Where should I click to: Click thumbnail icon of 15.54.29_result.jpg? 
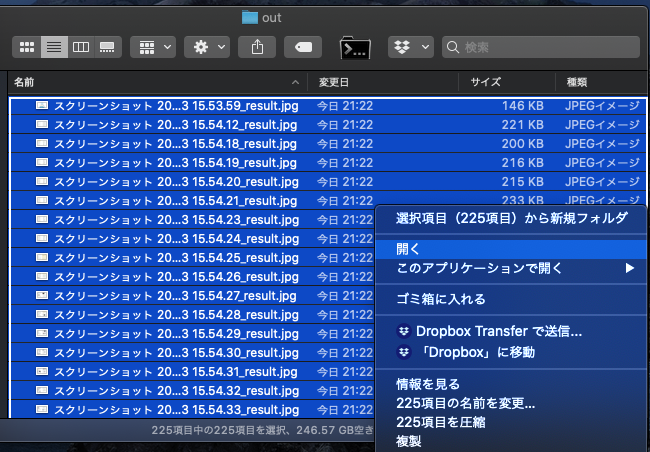pos(42,333)
